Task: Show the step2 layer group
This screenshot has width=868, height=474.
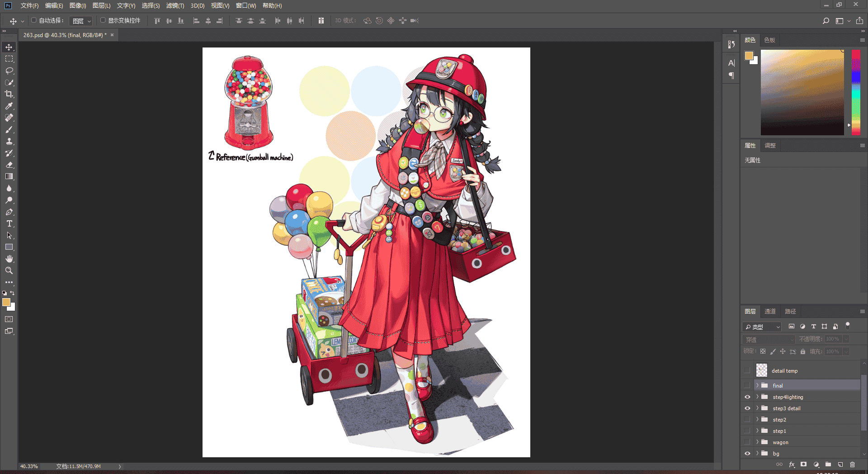Action: click(747, 420)
